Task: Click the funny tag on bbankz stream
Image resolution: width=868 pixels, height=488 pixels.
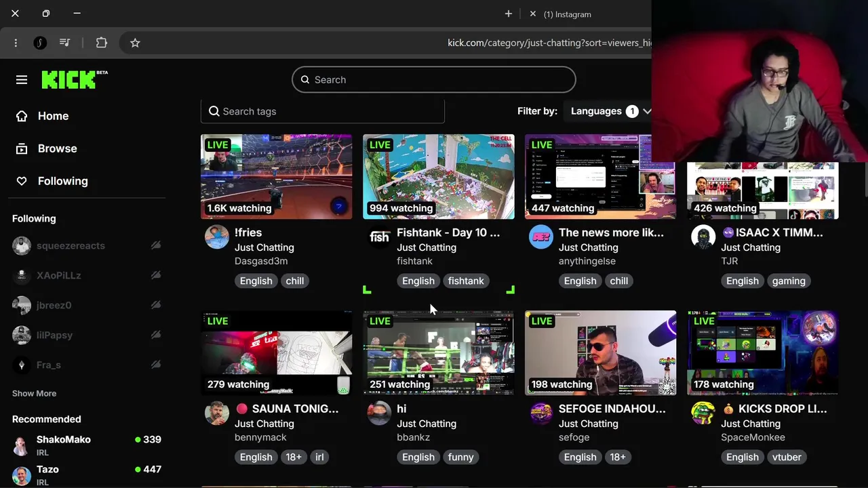Action: [460, 457]
